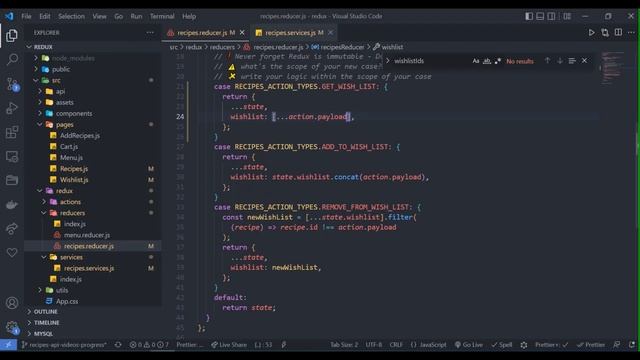Open the Help menu
The height and width of the screenshot is (360, 640).
(x=189, y=16)
